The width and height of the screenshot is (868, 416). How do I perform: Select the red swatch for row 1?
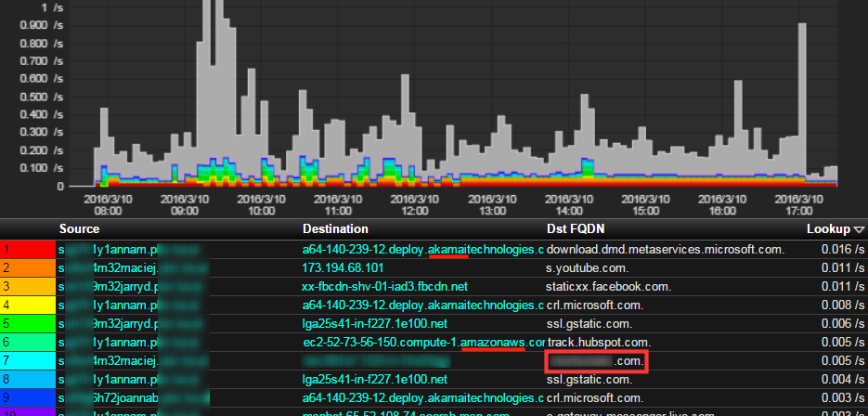tap(28, 250)
